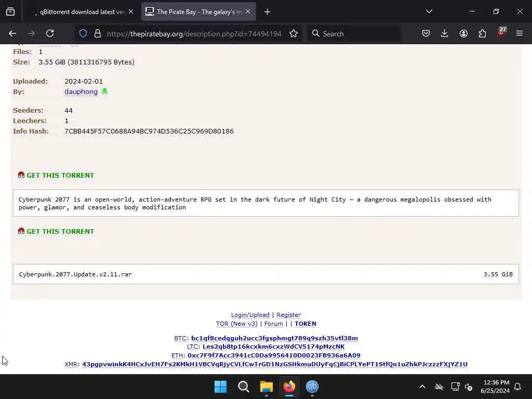Select the Info Hash value text
Screen dimensions: 532x399
point(149,131)
